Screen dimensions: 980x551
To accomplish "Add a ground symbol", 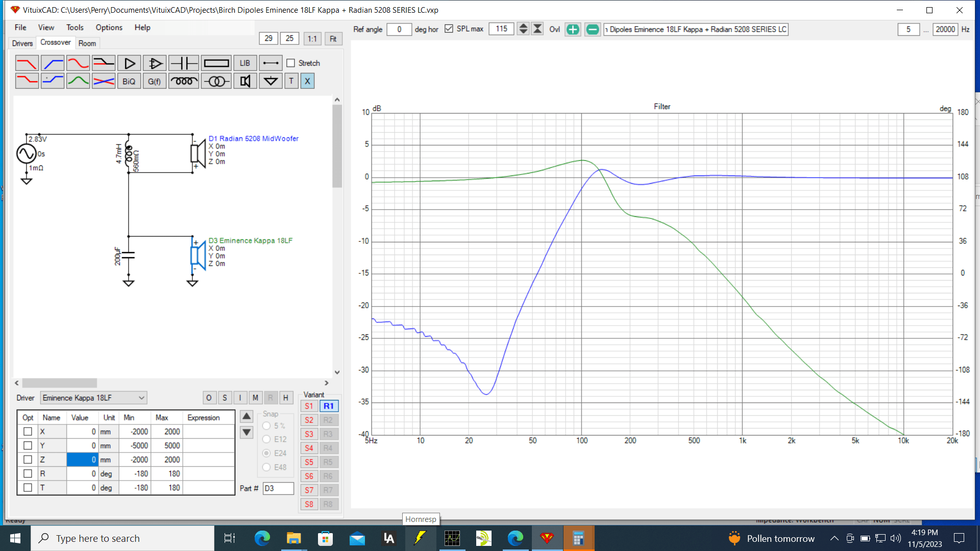I will click(x=271, y=81).
